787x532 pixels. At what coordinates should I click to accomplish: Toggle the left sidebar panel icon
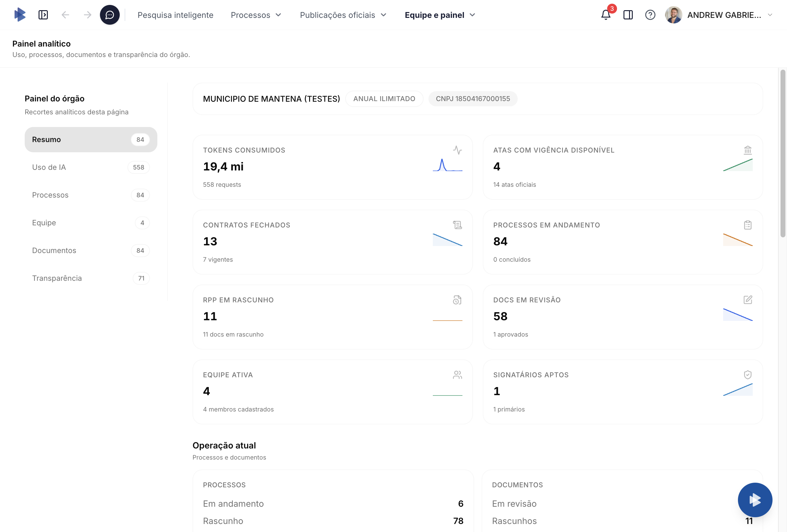click(x=43, y=15)
